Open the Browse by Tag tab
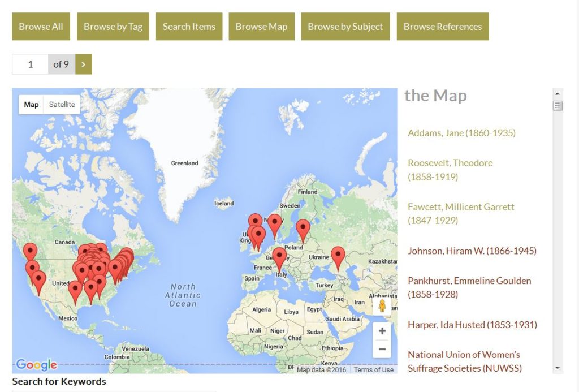This screenshot has width=579, height=392. pyautogui.click(x=113, y=27)
